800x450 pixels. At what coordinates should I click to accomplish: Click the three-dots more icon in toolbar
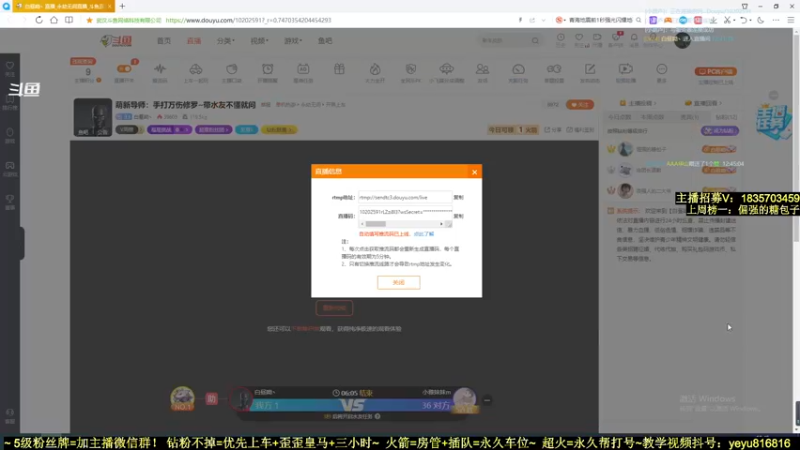[x=662, y=69]
